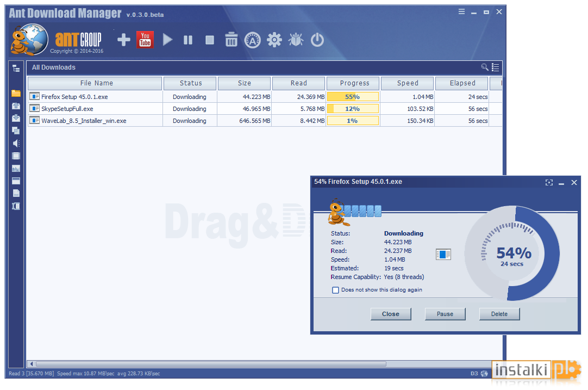Click the power shutdown icon
588x390 pixels.
(317, 39)
